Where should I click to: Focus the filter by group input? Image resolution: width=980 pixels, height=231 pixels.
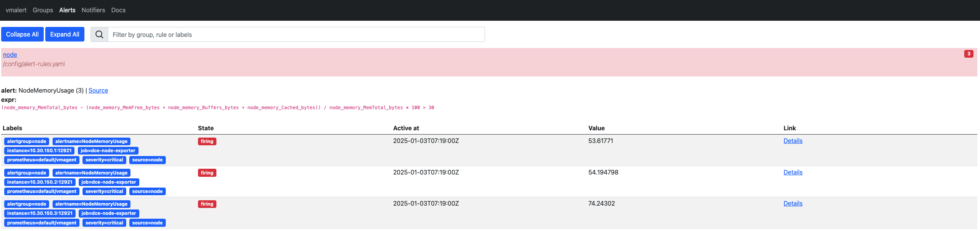[296, 35]
